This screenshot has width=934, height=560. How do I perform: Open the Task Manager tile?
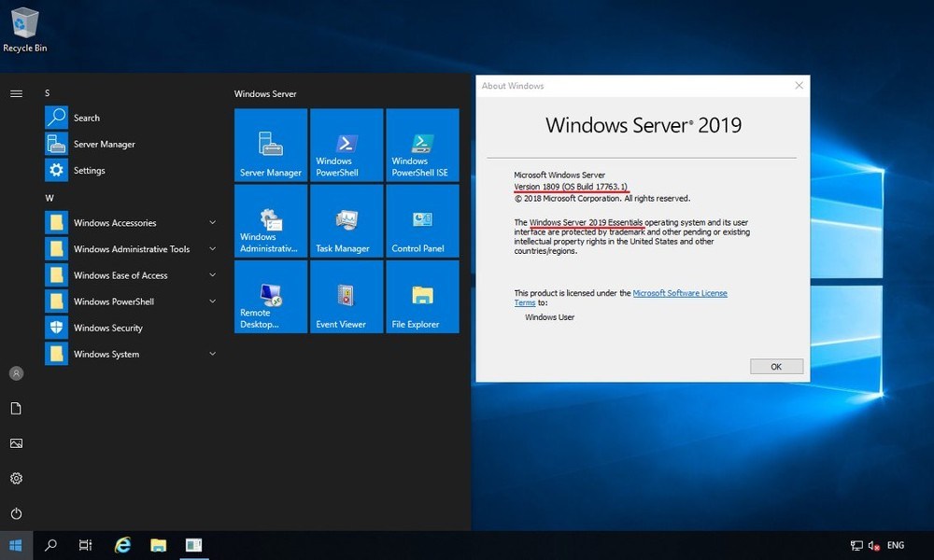pos(346,221)
